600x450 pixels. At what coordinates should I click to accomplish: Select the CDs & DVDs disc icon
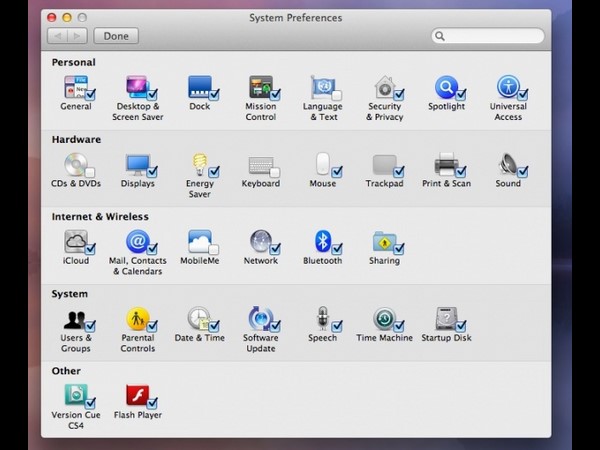click(x=76, y=164)
